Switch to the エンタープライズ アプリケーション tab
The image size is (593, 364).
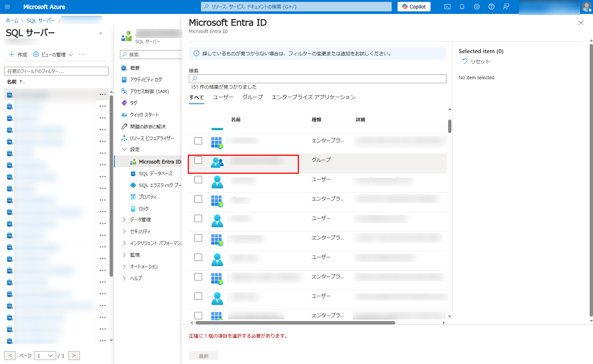[x=313, y=97]
